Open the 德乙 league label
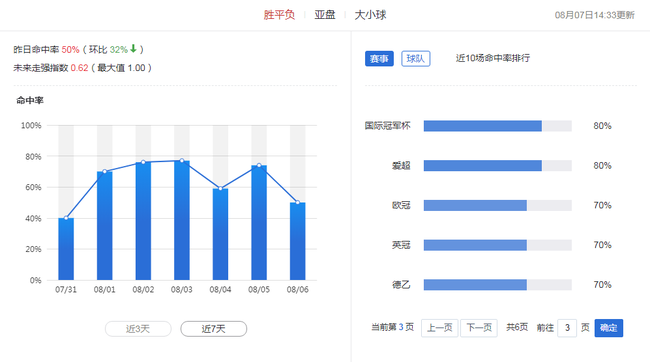 point(401,285)
